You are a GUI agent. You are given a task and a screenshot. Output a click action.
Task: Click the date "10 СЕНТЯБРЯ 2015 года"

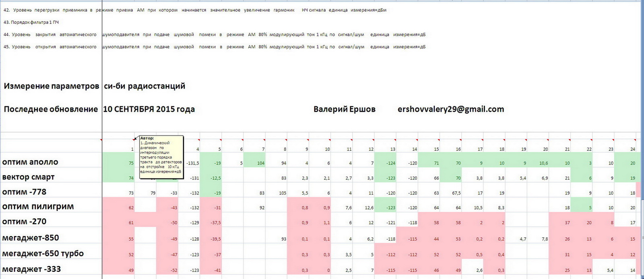(149, 109)
